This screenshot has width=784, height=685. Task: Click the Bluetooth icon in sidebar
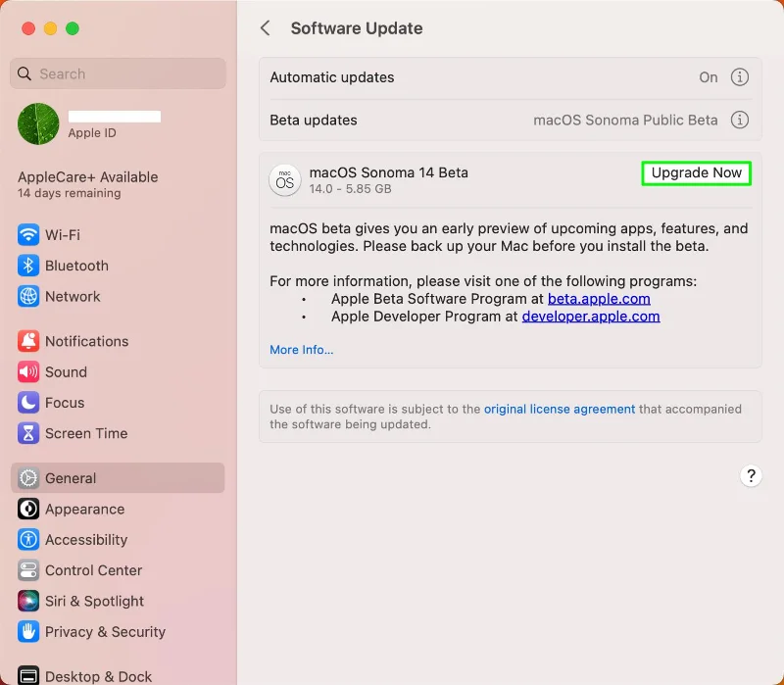point(28,266)
